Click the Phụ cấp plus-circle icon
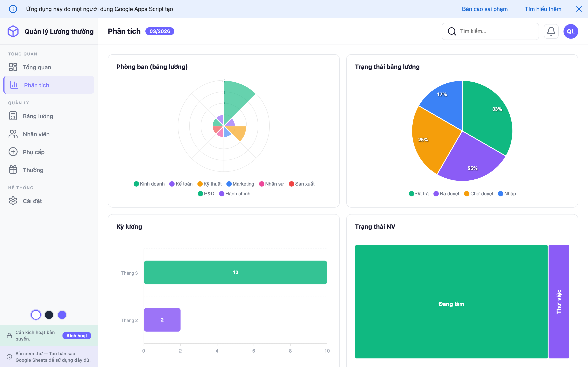Viewport: 588px width, 367px height. (x=13, y=152)
